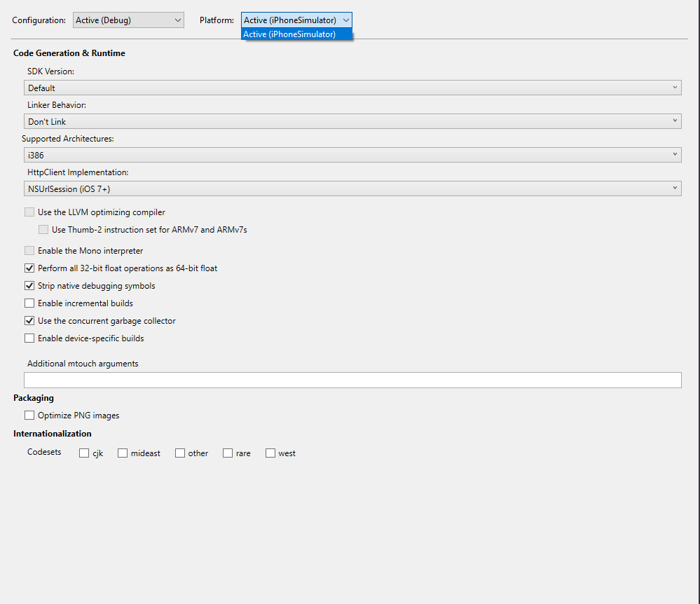Click the Code Generation & Runtime heading
700x604 pixels.
[x=69, y=53]
